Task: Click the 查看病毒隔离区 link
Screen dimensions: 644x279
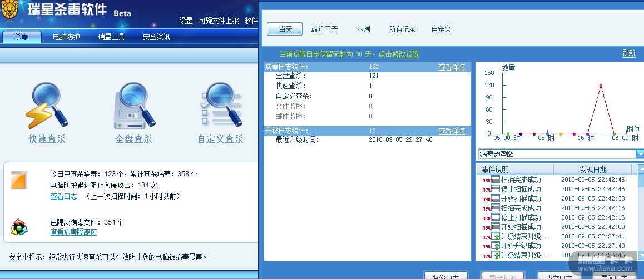Action: [x=74, y=232]
